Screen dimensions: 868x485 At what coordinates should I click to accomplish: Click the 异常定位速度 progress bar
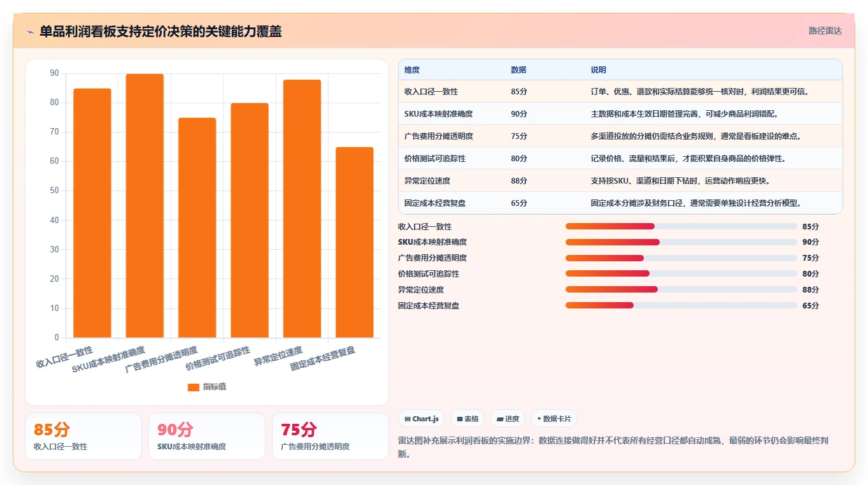click(x=681, y=289)
